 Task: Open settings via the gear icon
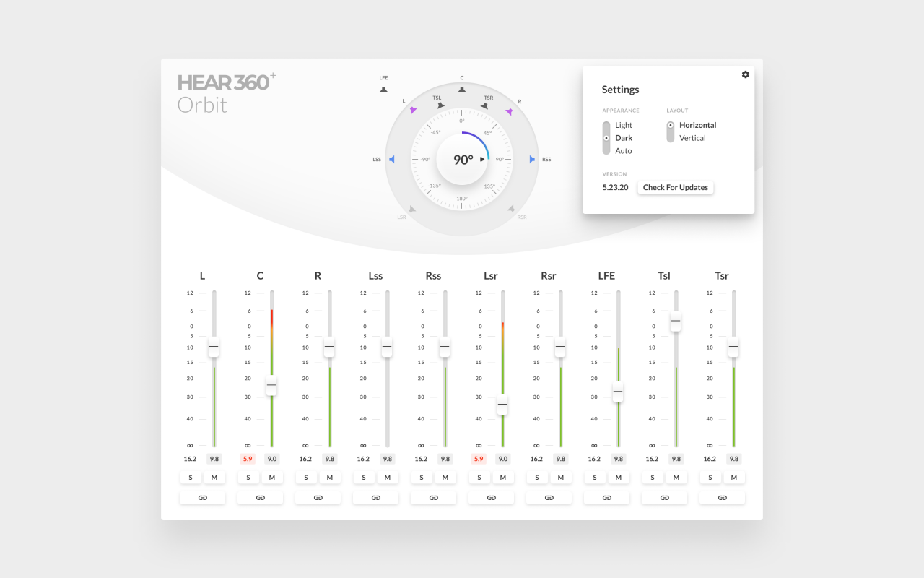click(x=745, y=74)
